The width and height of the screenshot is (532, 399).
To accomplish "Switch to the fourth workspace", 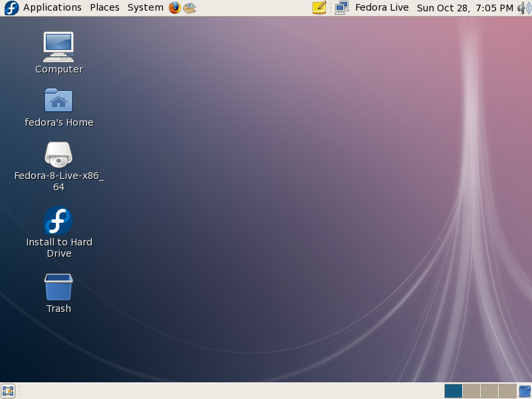I will coord(507,391).
